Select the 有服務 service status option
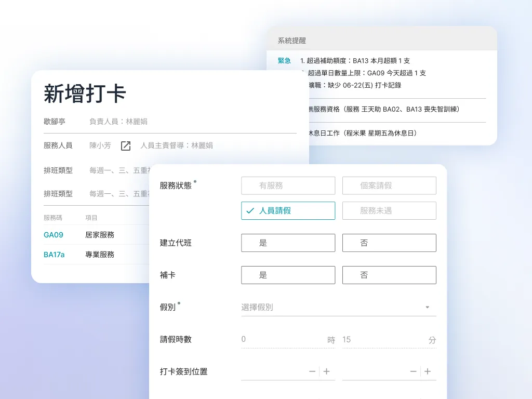 (288, 185)
